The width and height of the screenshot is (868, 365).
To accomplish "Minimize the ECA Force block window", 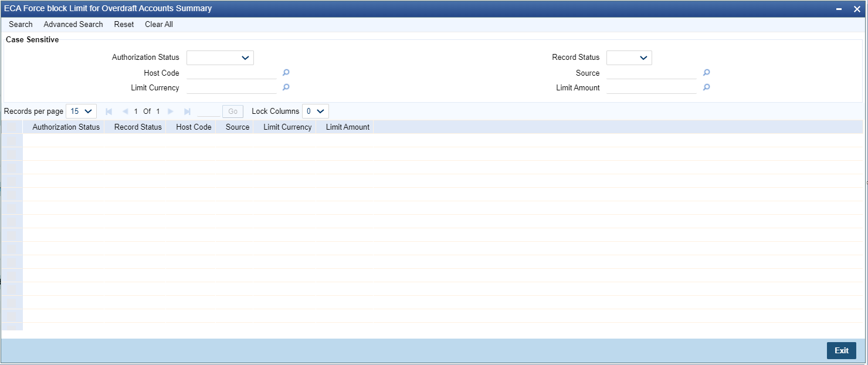I will (x=839, y=9).
